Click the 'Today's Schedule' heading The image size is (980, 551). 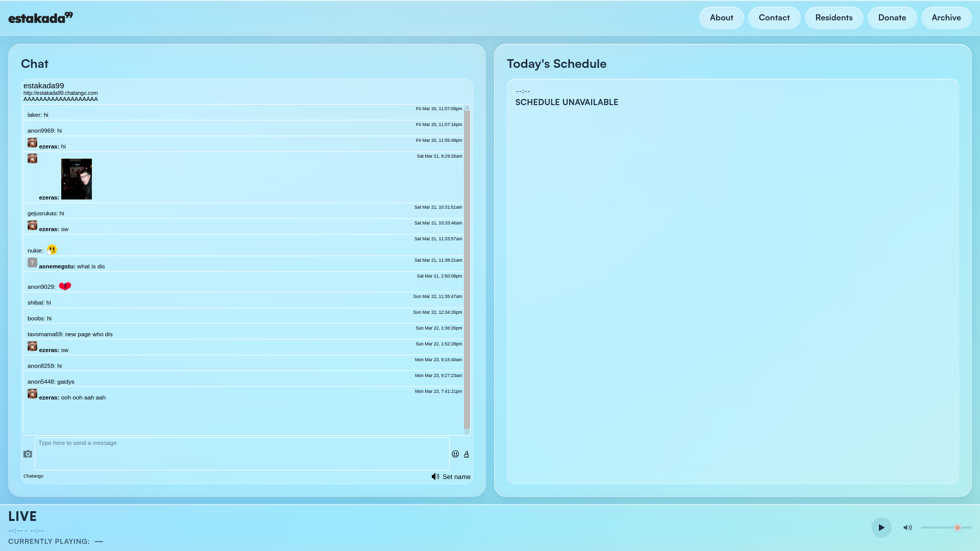(556, 64)
